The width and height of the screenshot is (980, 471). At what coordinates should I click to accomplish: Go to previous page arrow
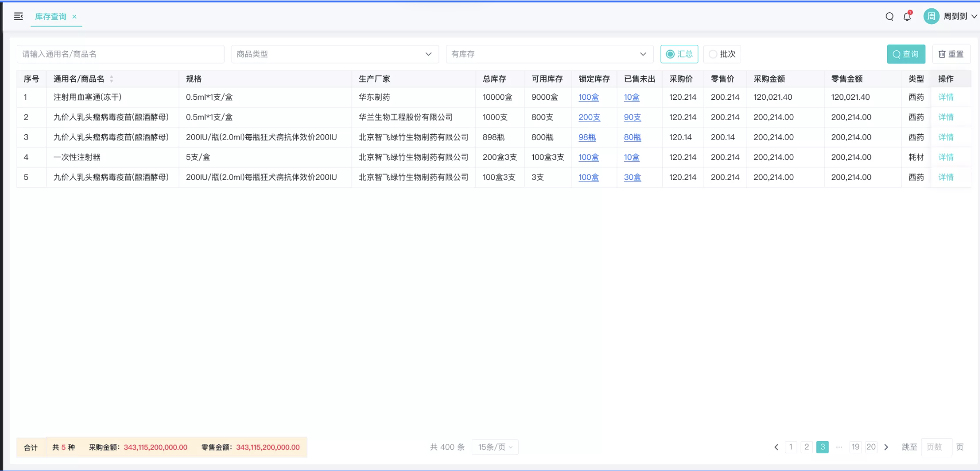776,447
